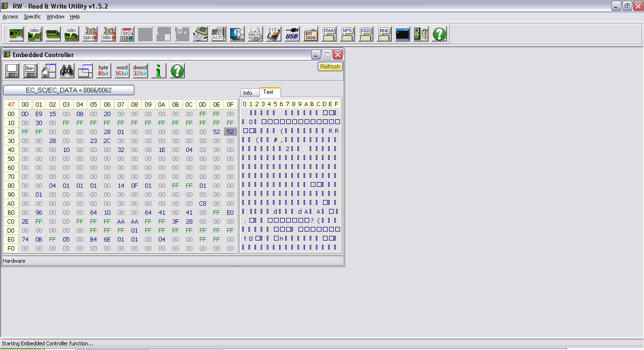Open the Super IO (SIO) tool icon
Screen dimensions: 644x350
126,34
